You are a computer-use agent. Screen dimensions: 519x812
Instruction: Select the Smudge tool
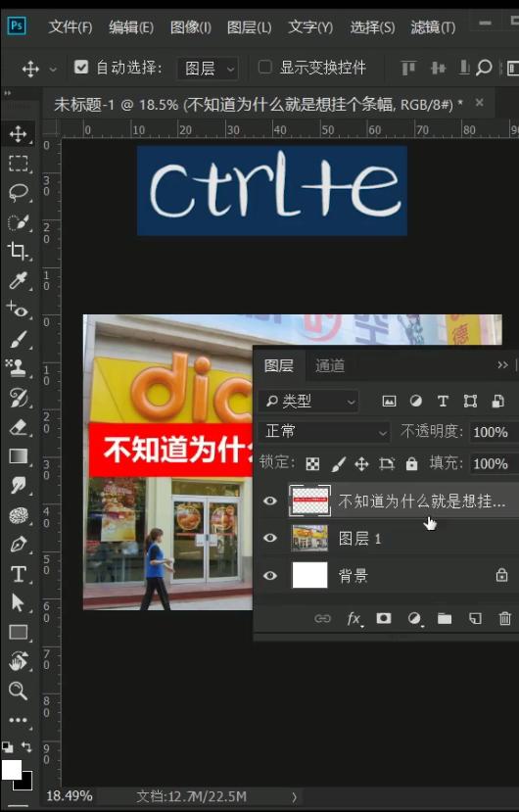click(x=19, y=486)
